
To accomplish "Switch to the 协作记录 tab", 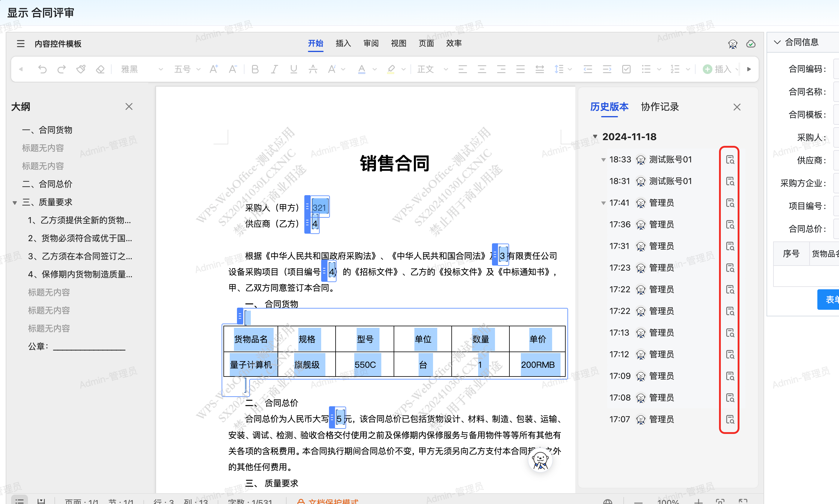I will click(x=660, y=107).
